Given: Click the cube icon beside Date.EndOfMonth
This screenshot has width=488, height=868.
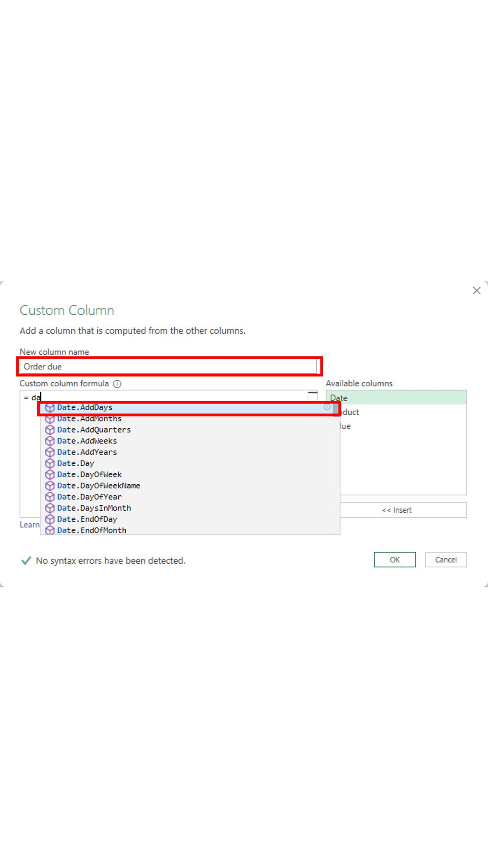Looking at the screenshot, I should click(50, 530).
